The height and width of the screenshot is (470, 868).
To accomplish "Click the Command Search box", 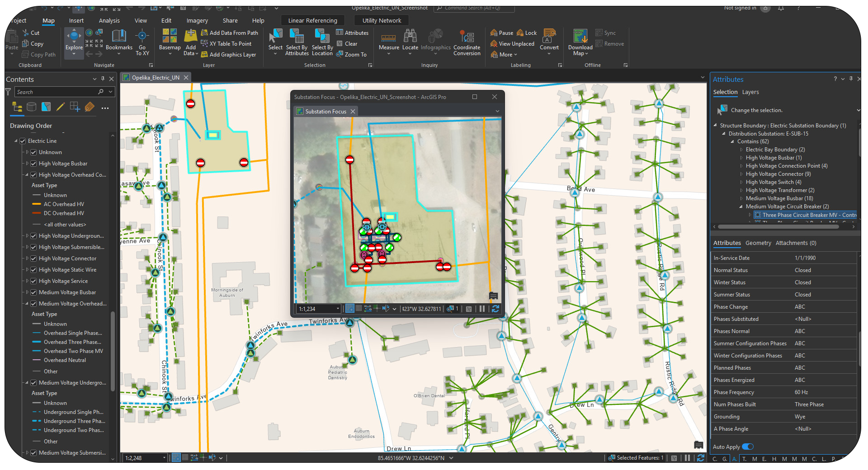I will coord(474,8).
